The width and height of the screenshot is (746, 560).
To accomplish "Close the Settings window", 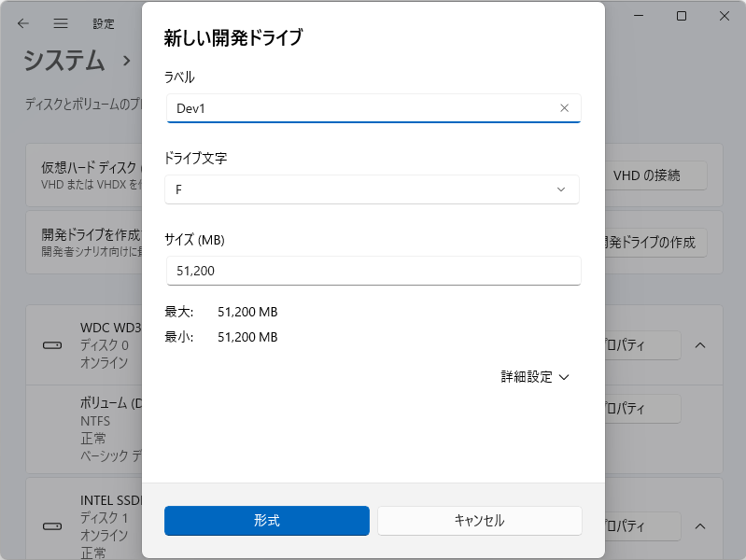I will (725, 16).
